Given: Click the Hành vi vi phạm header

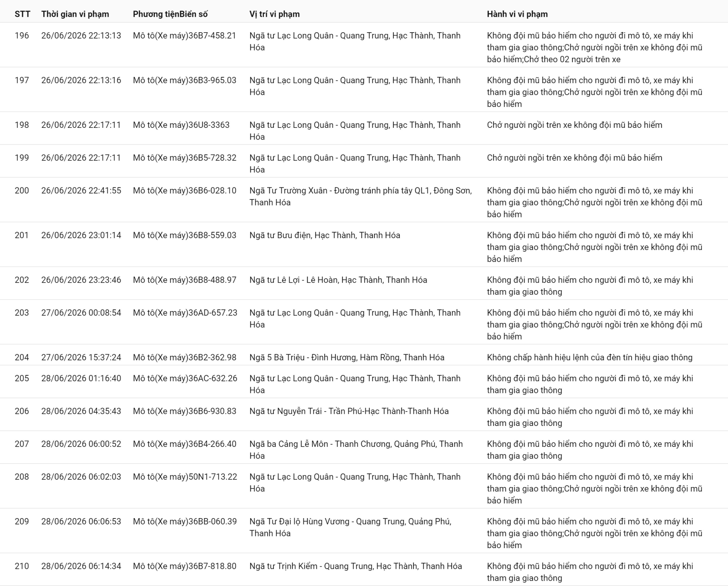Looking at the screenshot, I should (517, 14).
